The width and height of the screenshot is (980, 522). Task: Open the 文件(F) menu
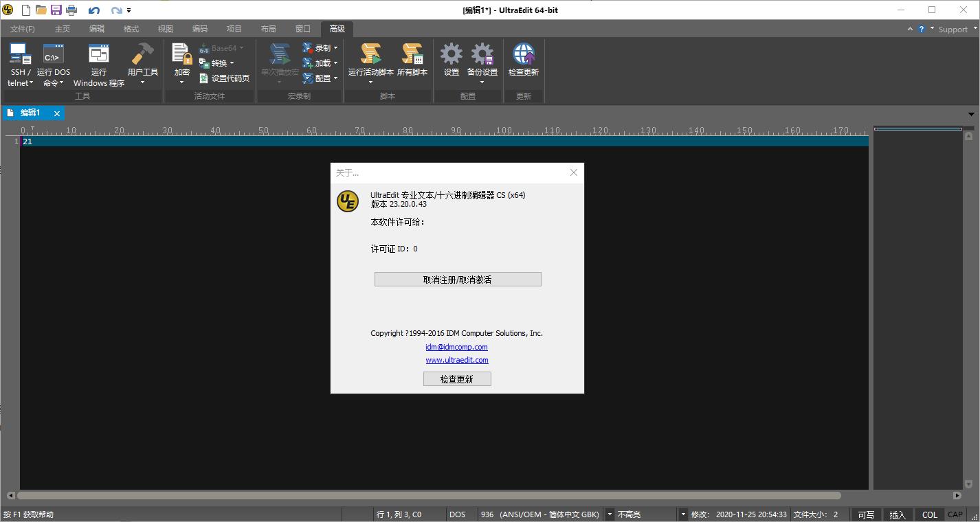point(23,29)
